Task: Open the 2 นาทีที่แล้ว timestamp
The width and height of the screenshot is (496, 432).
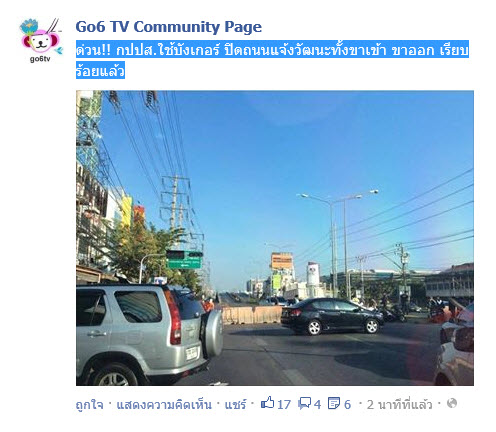Action: click(399, 404)
